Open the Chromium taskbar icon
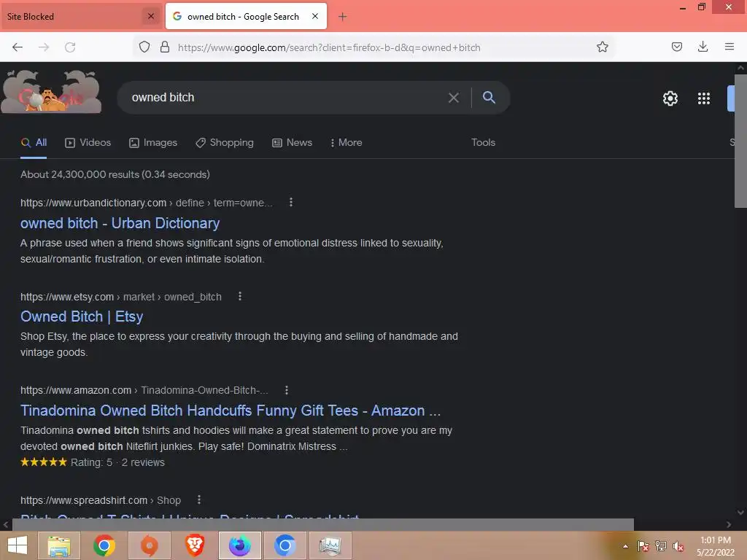The width and height of the screenshot is (747, 560). (x=285, y=545)
